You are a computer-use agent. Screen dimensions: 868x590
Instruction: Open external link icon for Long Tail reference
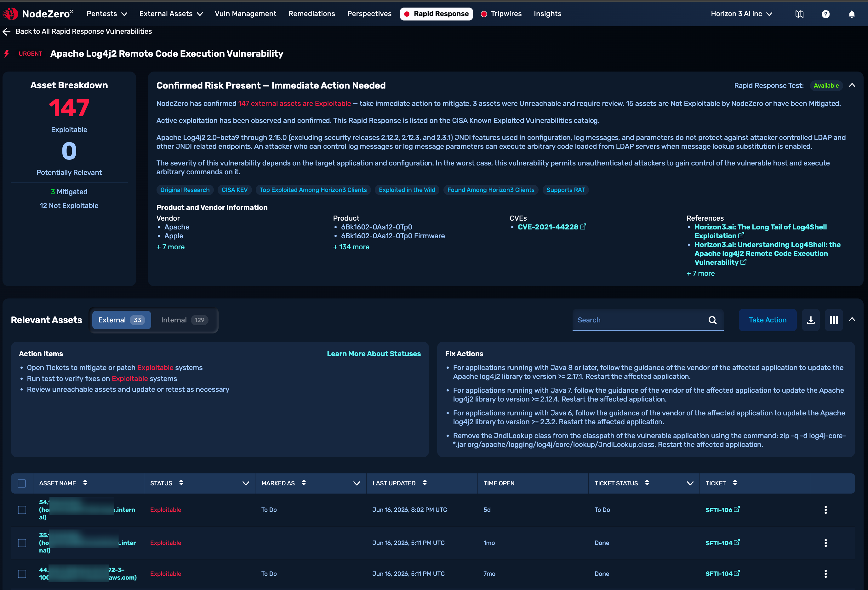[741, 235]
